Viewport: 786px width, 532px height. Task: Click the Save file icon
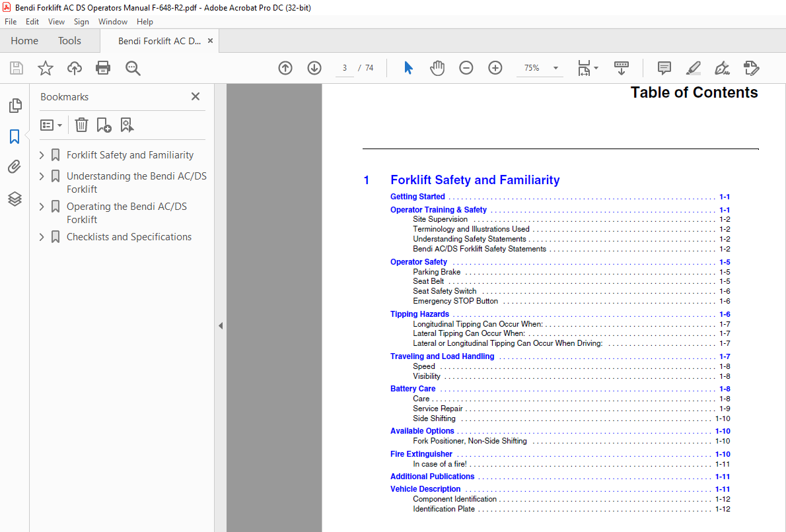[x=17, y=67]
